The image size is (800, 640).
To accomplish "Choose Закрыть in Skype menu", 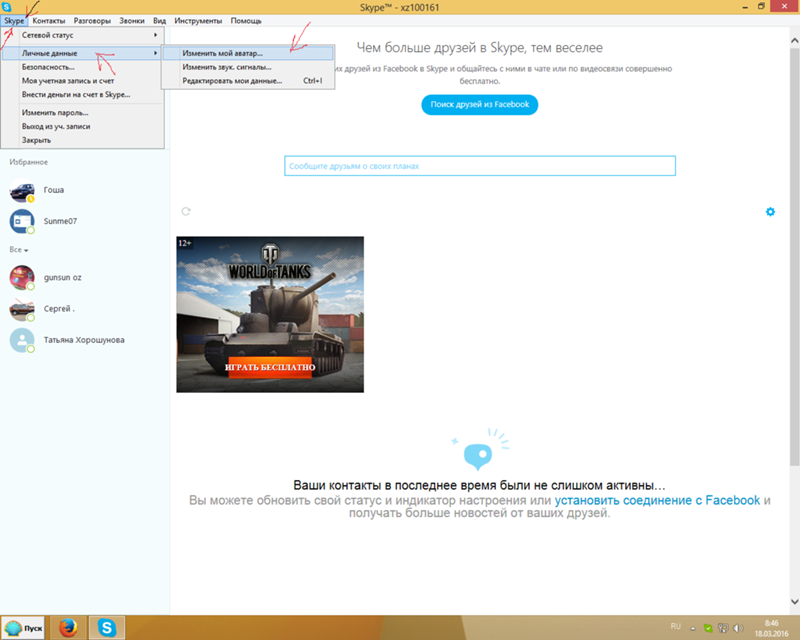I will tap(83, 140).
